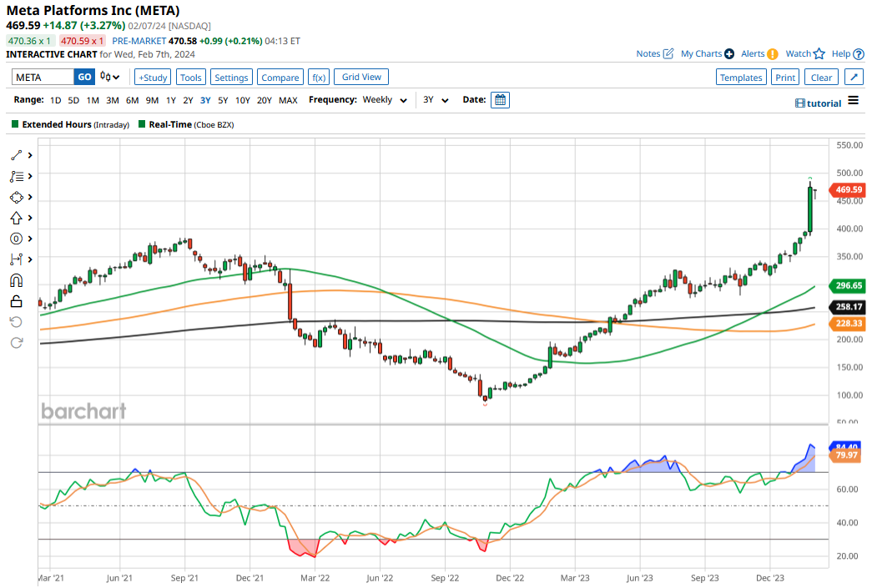Click the redo icon in the sidebar
877x588 pixels.
[x=15, y=342]
